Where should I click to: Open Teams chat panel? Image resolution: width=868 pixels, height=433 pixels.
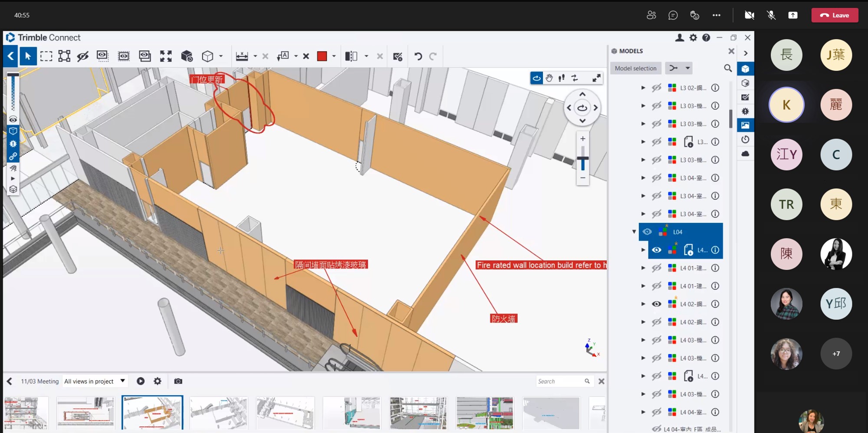673,15
